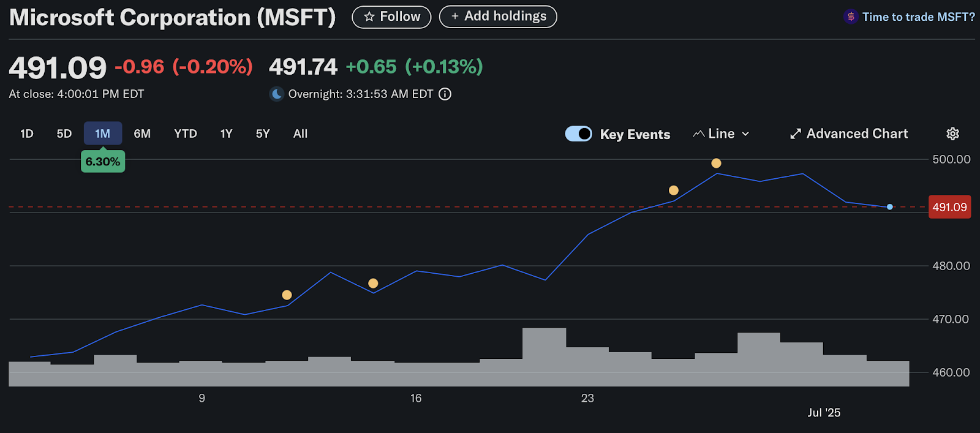The image size is (980, 433).
Task: Click the 500.00 axis label
Action: pyautogui.click(x=951, y=159)
